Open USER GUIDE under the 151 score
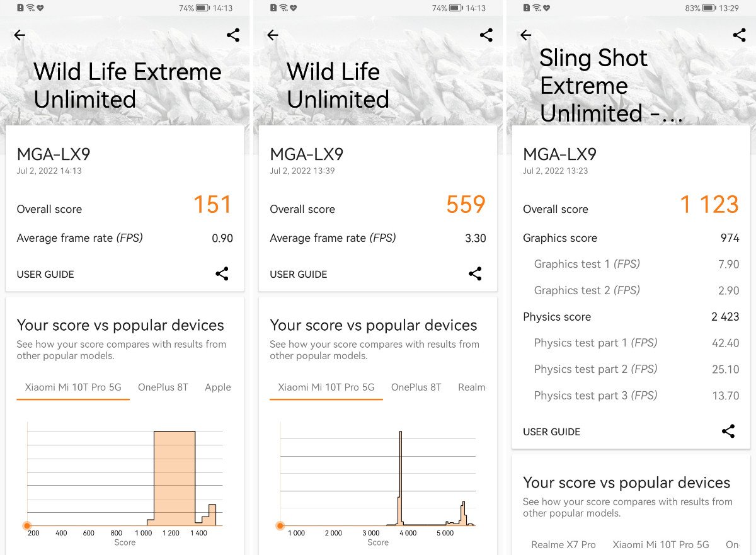The width and height of the screenshot is (756, 555). (x=45, y=275)
